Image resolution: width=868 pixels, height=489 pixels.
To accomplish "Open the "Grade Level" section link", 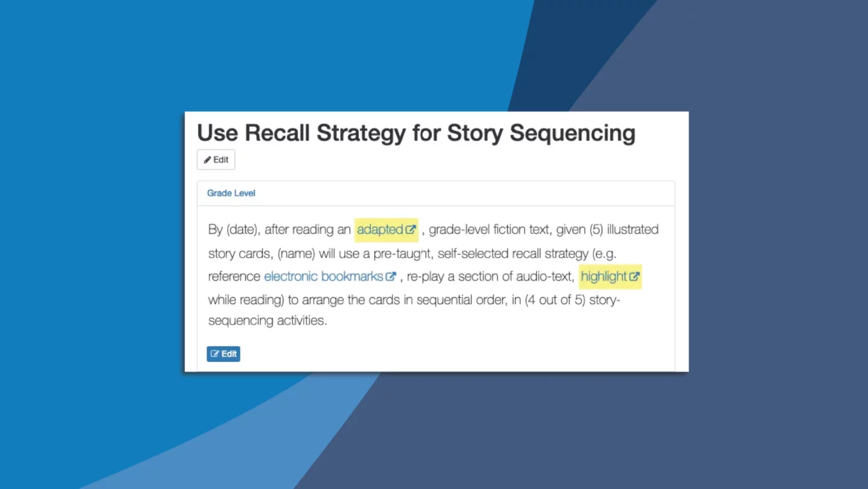I will pos(231,193).
